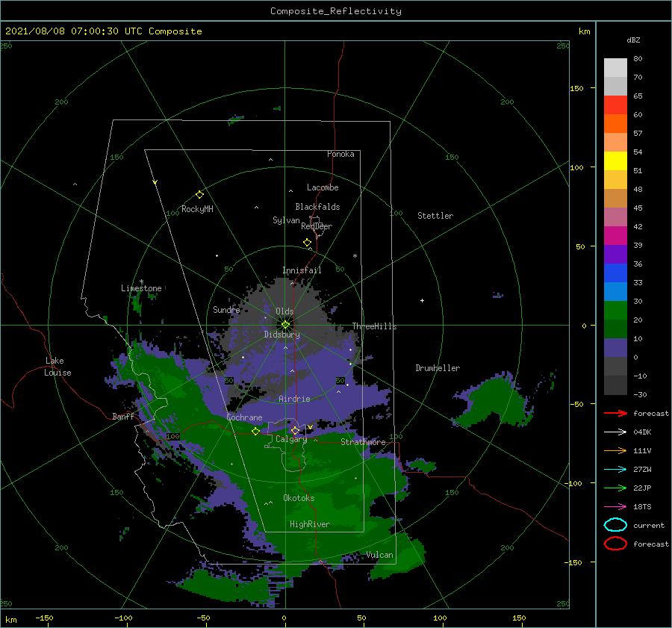The width and height of the screenshot is (672, 628).
Task: Click the Blackfalds label on map
Action: 317,207
